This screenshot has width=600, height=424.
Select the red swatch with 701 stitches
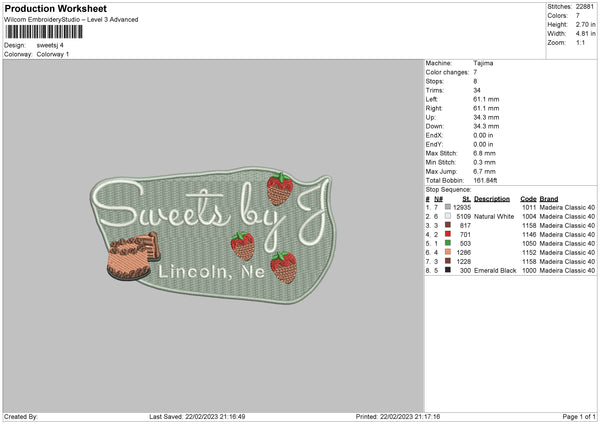click(x=448, y=234)
